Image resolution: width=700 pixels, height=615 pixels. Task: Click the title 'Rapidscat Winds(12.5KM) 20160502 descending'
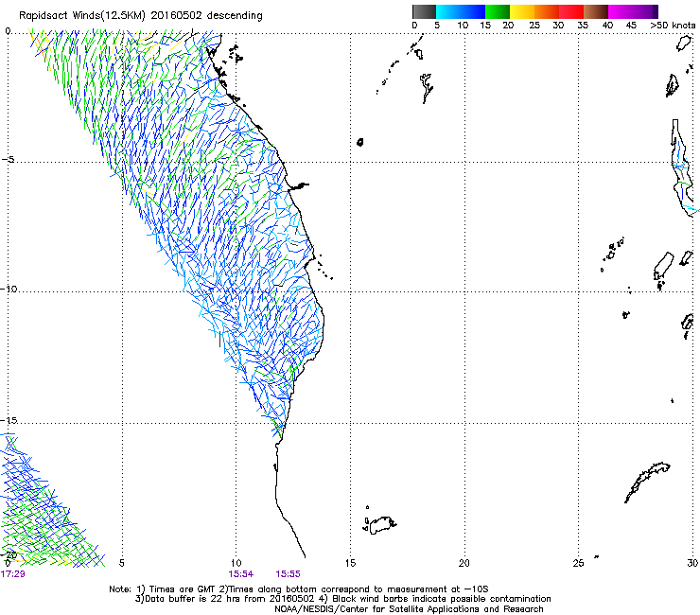tap(141, 16)
